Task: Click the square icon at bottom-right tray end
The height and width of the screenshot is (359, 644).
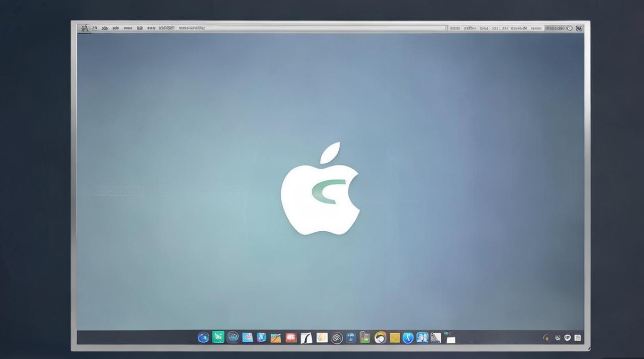Action: coord(577,337)
